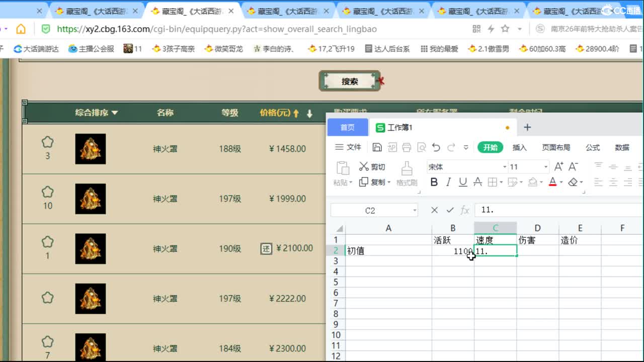This screenshot has height=362, width=644.
Task: Click 神火罩 name in the ¥2300.00 row
Action: (x=165, y=348)
